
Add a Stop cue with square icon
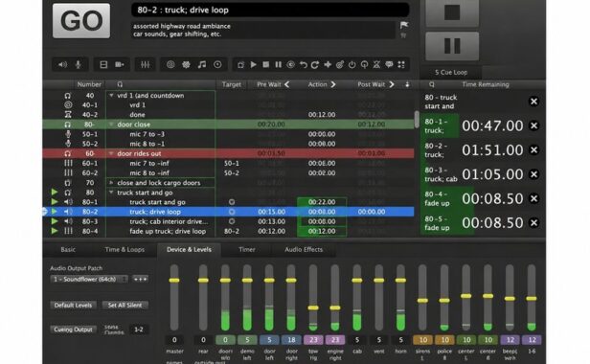265,65
